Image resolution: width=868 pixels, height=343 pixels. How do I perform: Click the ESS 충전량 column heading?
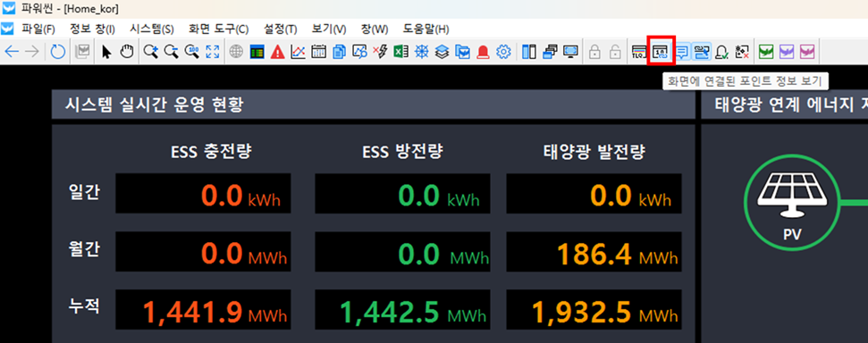point(211,152)
